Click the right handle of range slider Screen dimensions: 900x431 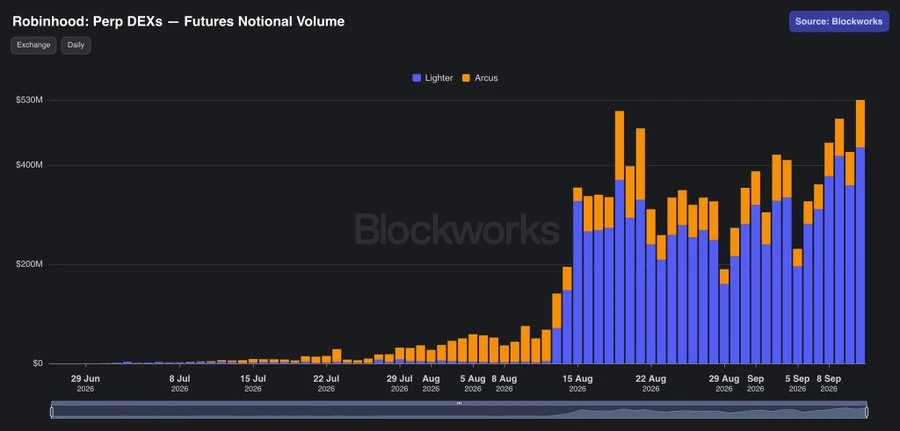(x=866, y=411)
